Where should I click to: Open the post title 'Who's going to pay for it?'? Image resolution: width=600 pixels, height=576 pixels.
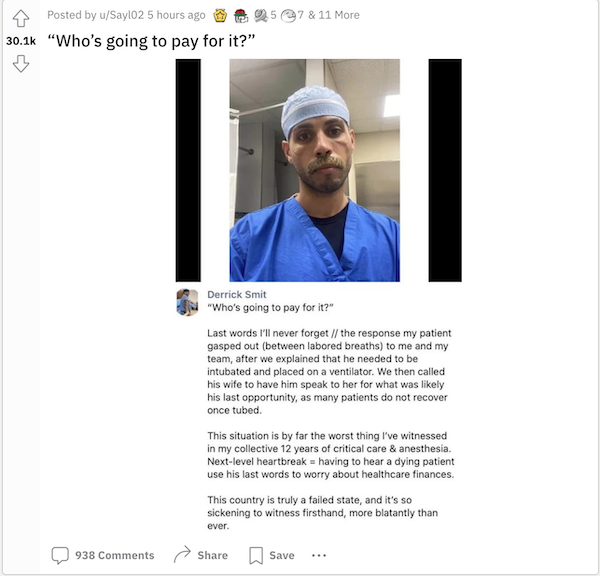pyautogui.click(x=151, y=41)
